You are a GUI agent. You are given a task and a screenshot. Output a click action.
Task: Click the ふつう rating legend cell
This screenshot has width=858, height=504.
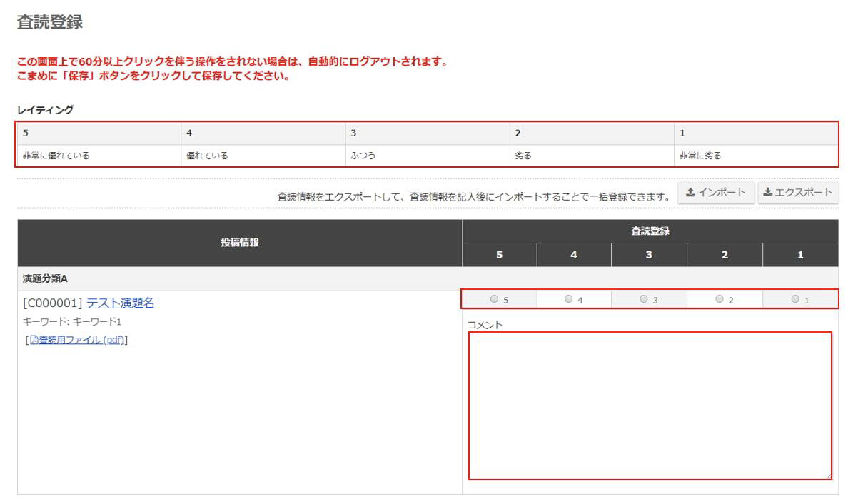coord(363,156)
